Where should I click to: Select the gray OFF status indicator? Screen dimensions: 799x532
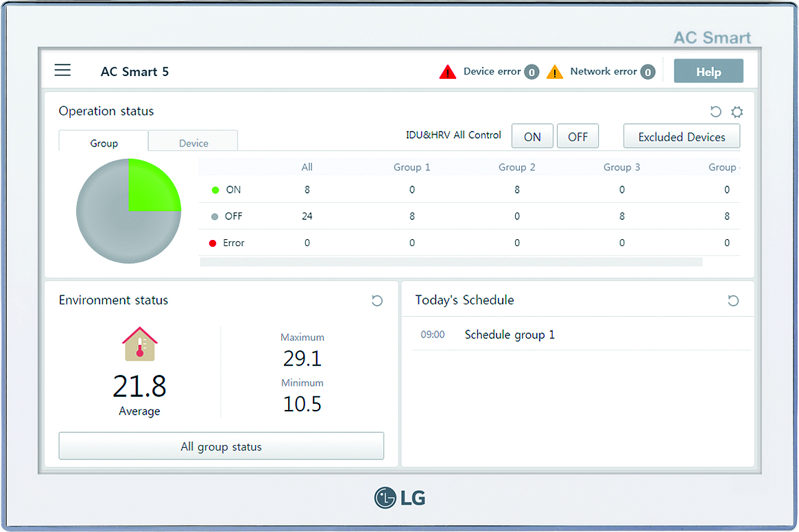[x=216, y=216]
